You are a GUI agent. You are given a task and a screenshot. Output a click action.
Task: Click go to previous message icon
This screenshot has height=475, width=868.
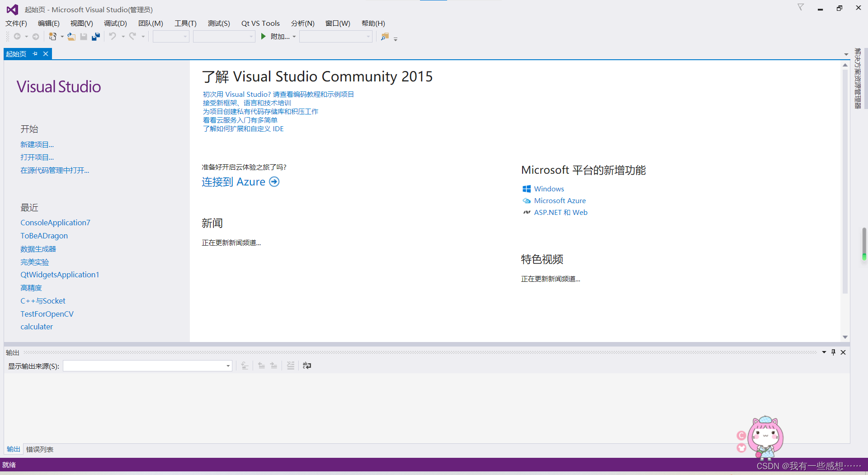[x=261, y=366]
